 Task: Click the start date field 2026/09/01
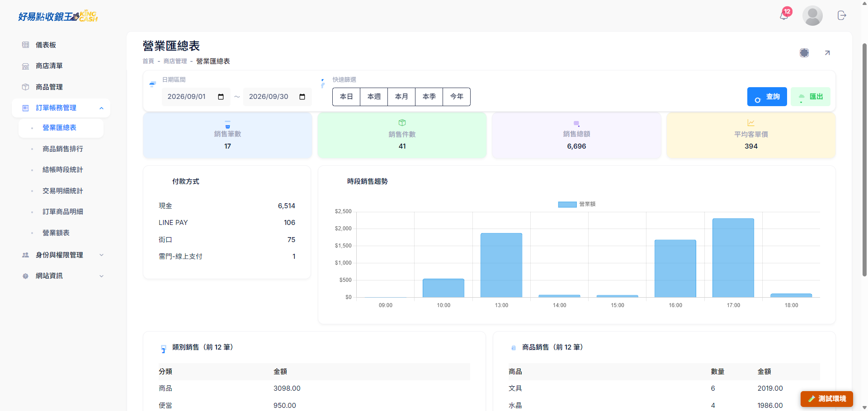pyautogui.click(x=196, y=97)
